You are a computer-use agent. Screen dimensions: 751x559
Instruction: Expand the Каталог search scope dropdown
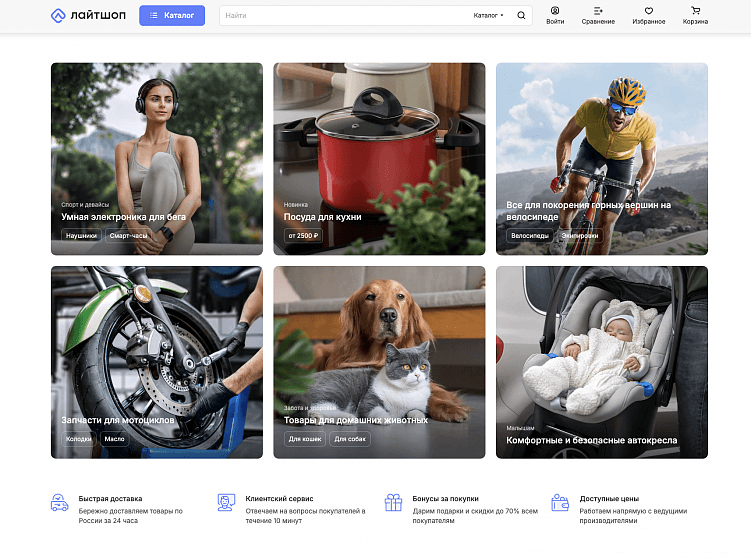pyautogui.click(x=488, y=15)
